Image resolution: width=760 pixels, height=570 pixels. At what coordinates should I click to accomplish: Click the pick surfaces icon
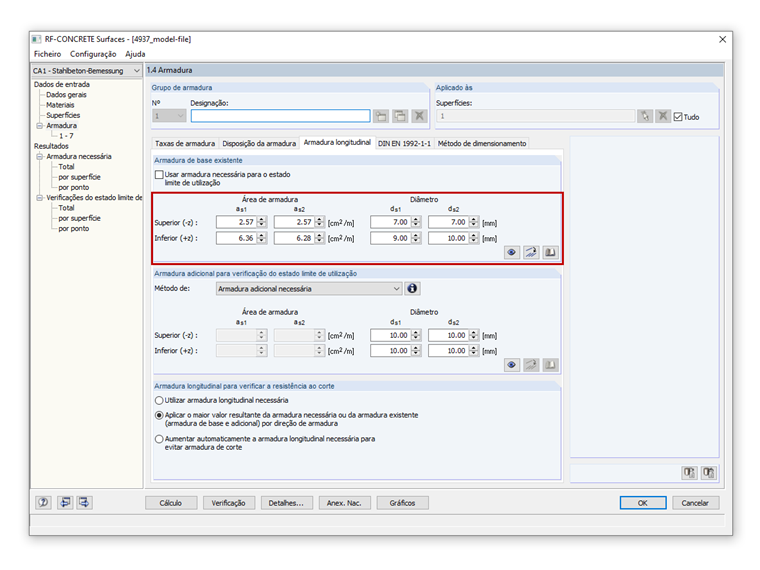click(645, 116)
